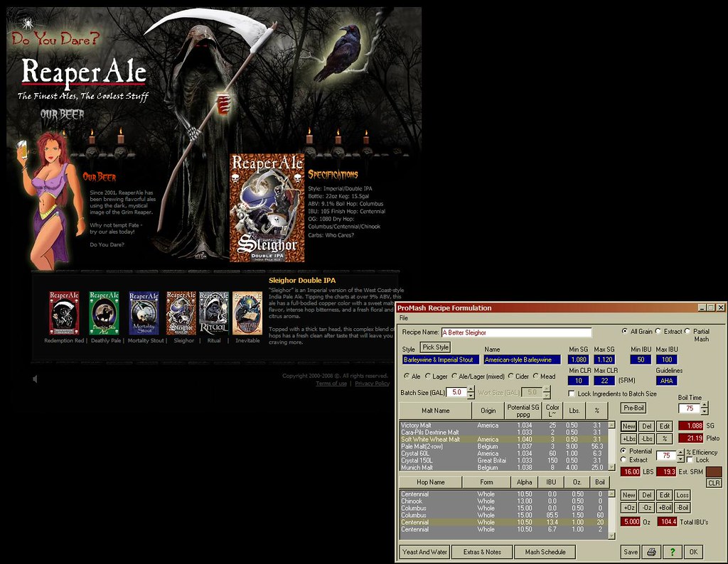Select the Sleighor label in the beer thumbnail row
Image resolution: width=728 pixels, height=564 pixels.
[x=181, y=313]
